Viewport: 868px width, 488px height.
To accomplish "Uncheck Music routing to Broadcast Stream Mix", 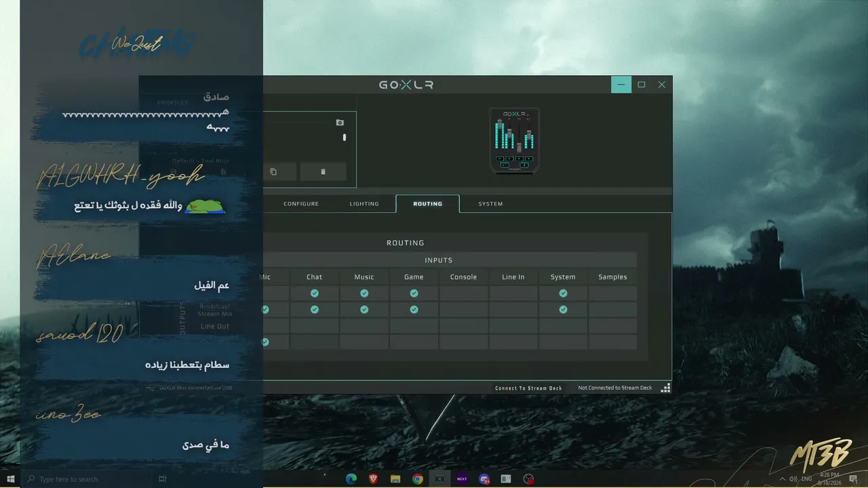I will (x=364, y=310).
